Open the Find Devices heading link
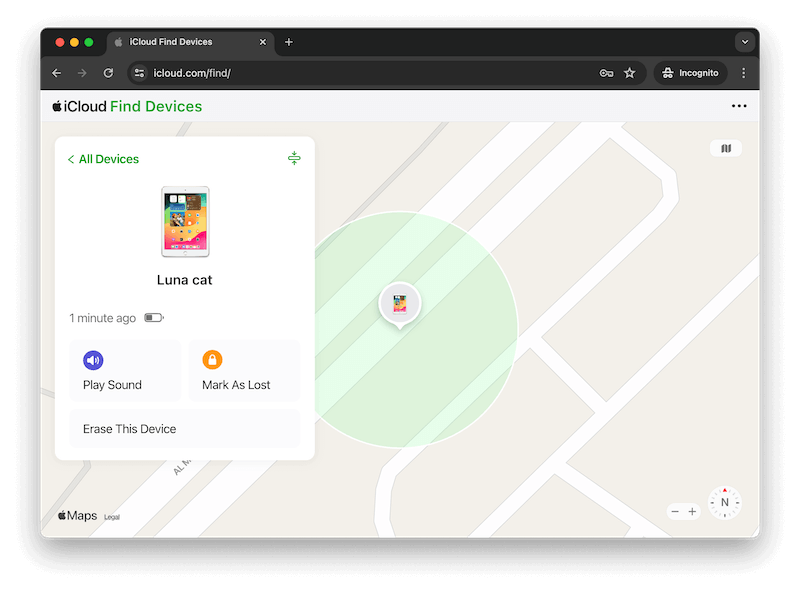 point(156,106)
